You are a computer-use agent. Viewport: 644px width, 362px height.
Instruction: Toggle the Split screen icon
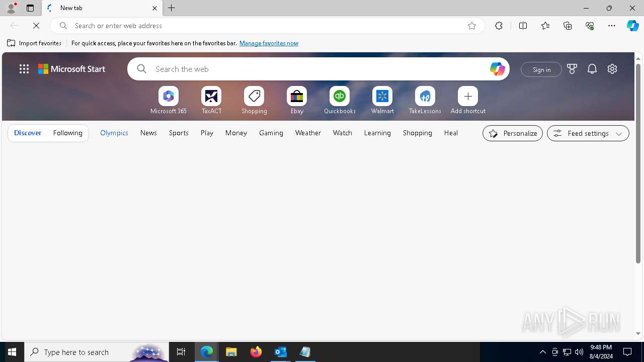point(523,26)
